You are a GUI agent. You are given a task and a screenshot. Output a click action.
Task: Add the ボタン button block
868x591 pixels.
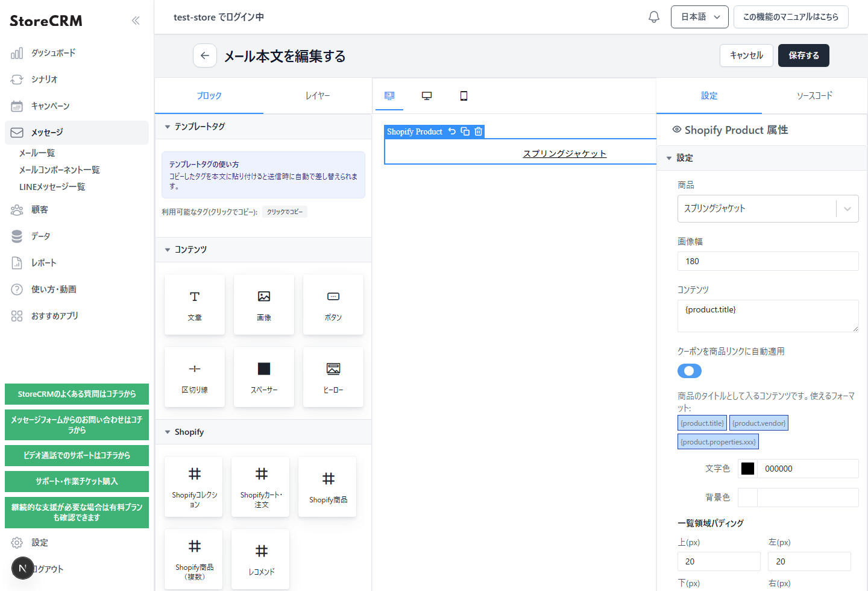[333, 305]
